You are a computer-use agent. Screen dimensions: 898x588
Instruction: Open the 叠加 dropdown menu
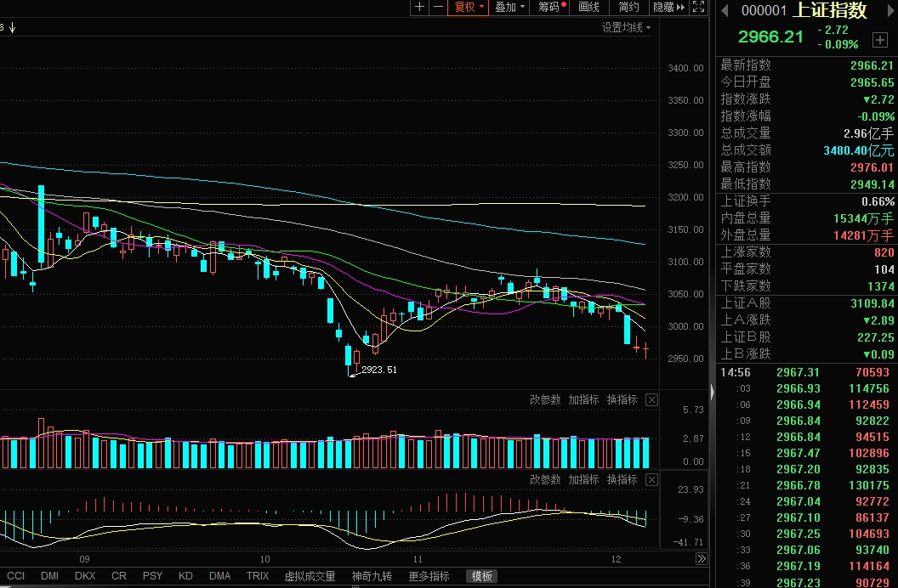(510, 8)
